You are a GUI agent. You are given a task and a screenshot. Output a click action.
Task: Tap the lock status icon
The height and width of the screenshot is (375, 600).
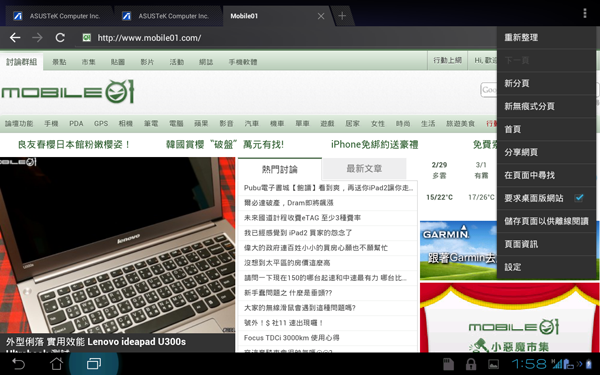point(471,364)
